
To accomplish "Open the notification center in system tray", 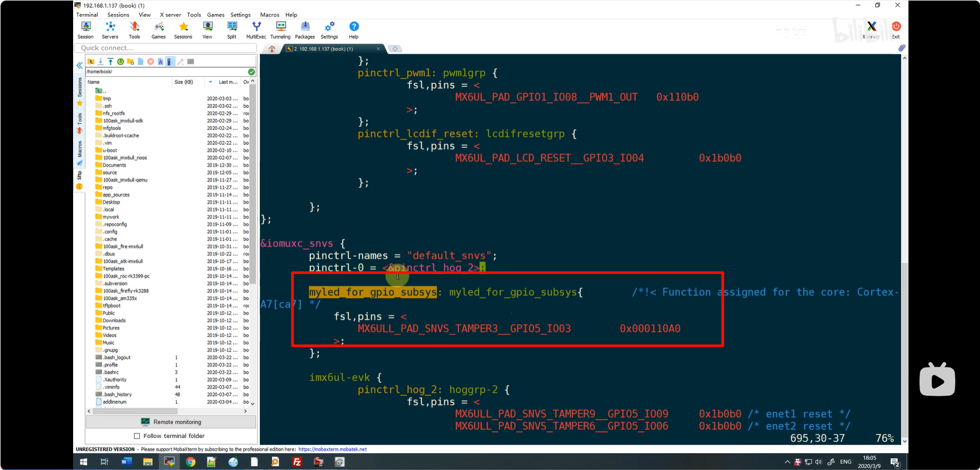I will click(x=895, y=462).
